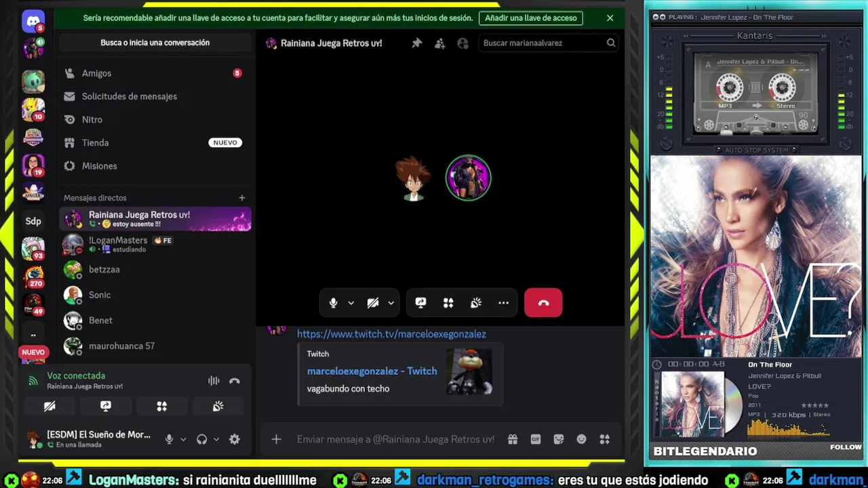Open !LoganMasters direct message
Screen dimensions: 868x488
tap(155, 244)
